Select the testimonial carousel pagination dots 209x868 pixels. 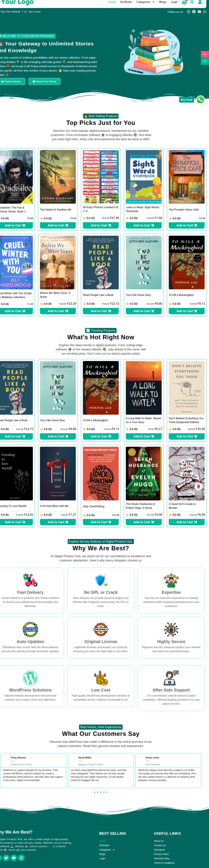[x=101, y=792]
